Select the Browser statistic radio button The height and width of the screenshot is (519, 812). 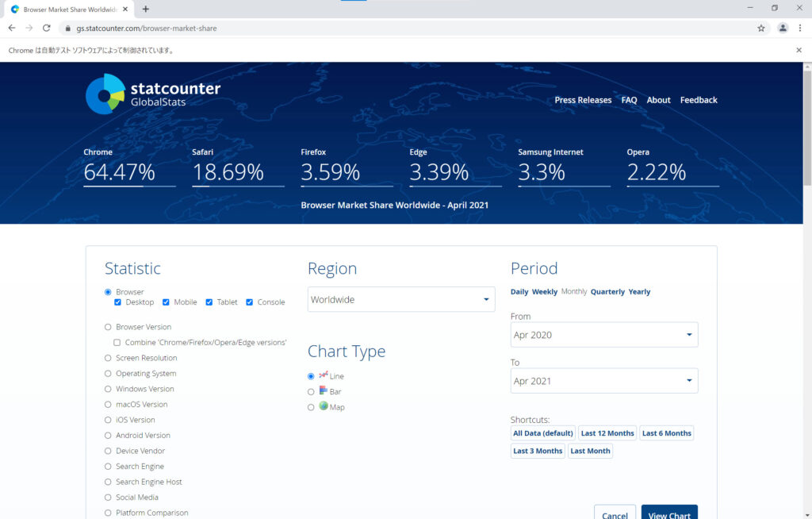click(108, 292)
